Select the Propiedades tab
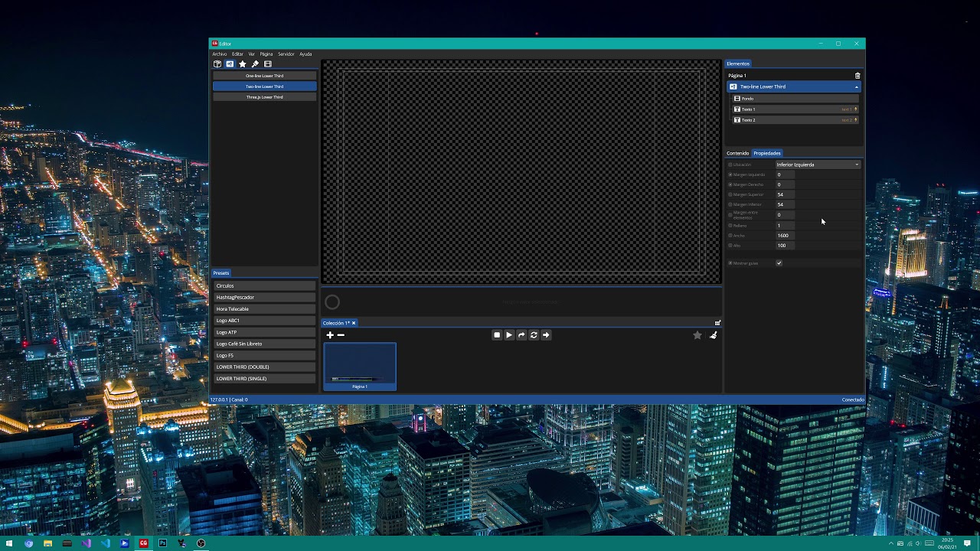Image resolution: width=980 pixels, height=551 pixels. 767,153
